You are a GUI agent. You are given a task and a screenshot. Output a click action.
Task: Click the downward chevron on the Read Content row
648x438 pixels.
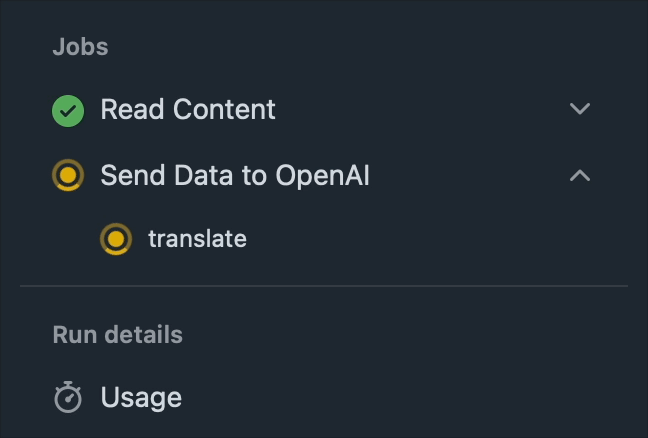(580, 109)
